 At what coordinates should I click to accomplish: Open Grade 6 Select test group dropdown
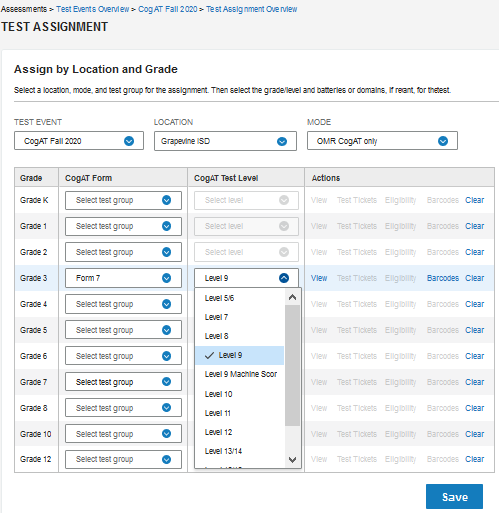(123, 356)
